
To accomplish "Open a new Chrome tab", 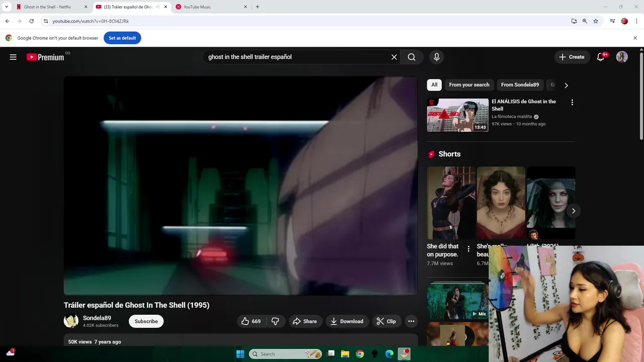I will pos(258,7).
